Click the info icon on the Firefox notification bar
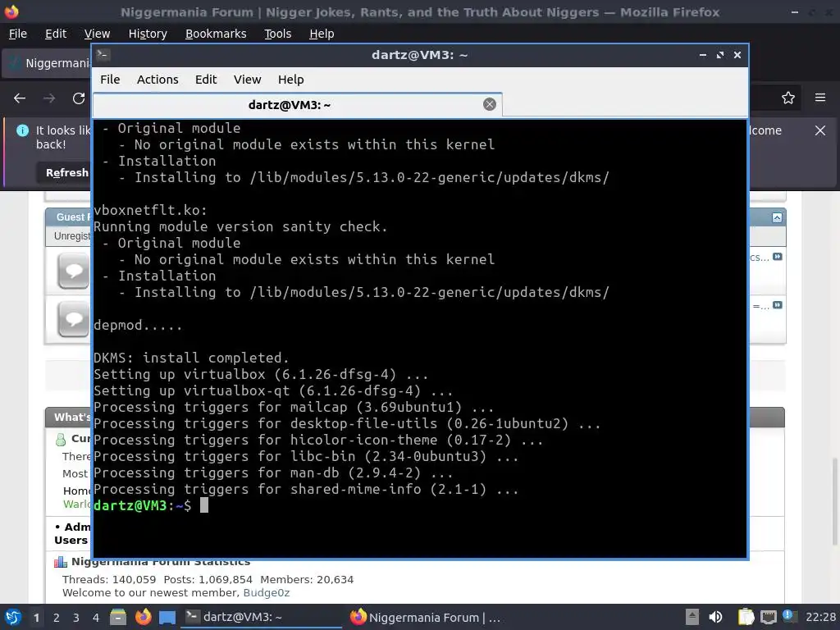The image size is (840, 630). point(22,130)
